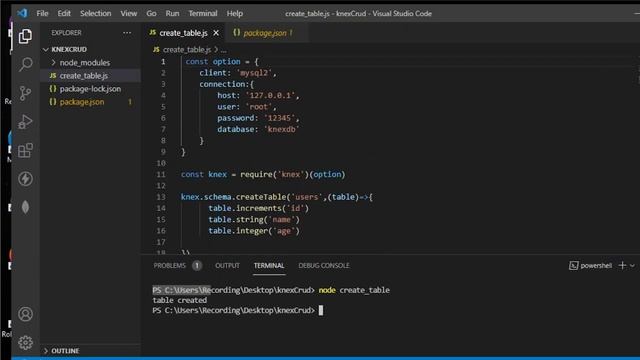This screenshot has height=360, width=640.
Task: Click create_table.js in the breadcrumb
Action: pos(187,50)
